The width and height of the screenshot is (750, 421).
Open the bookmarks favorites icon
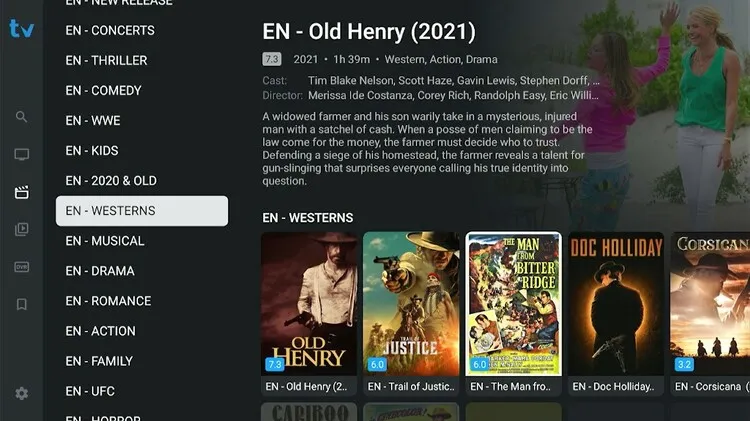tap(22, 304)
